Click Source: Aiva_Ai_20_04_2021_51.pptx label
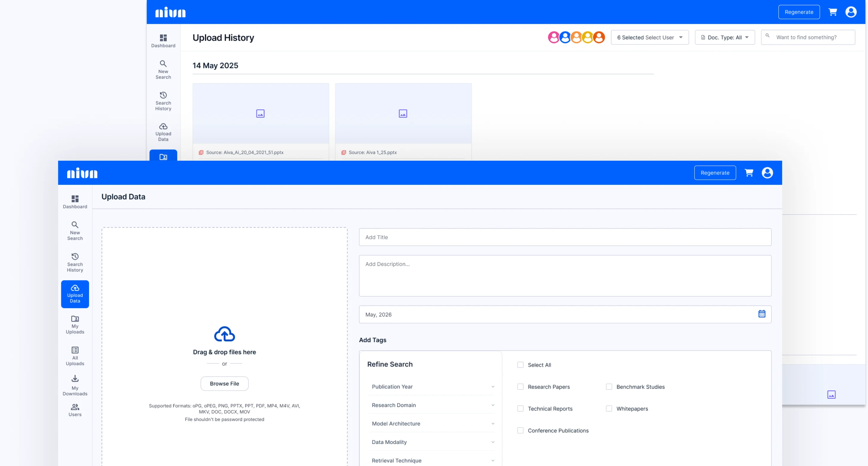The image size is (868, 466). click(x=245, y=152)
